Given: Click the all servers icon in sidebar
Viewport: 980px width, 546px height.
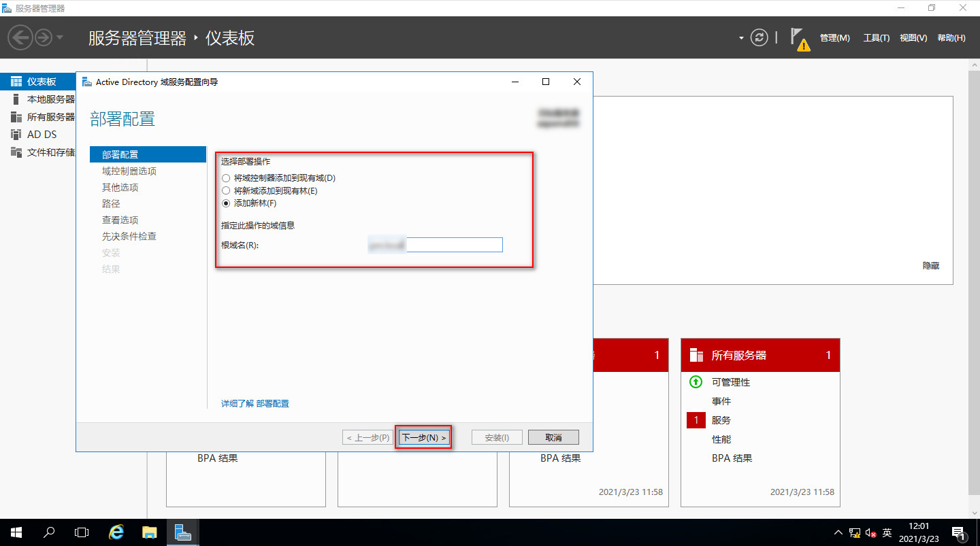Looking at the screenshot, I should point(16,117).
